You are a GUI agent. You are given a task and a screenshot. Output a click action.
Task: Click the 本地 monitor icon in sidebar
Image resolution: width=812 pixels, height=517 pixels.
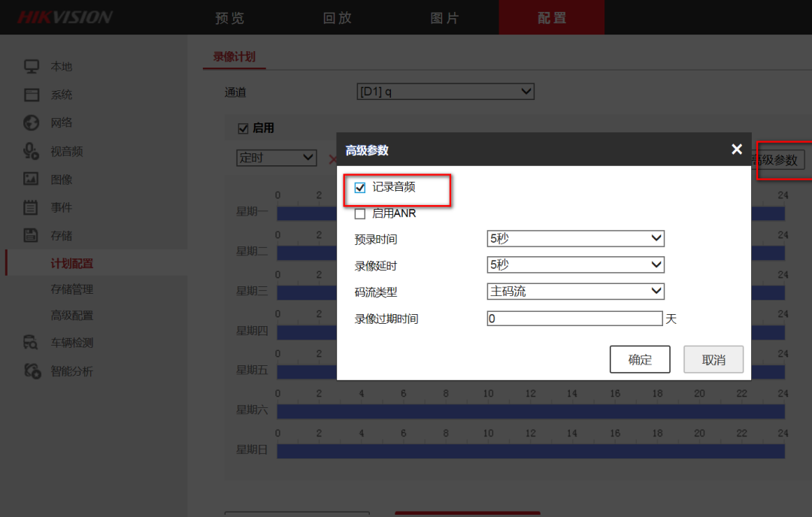coord(31,66)
